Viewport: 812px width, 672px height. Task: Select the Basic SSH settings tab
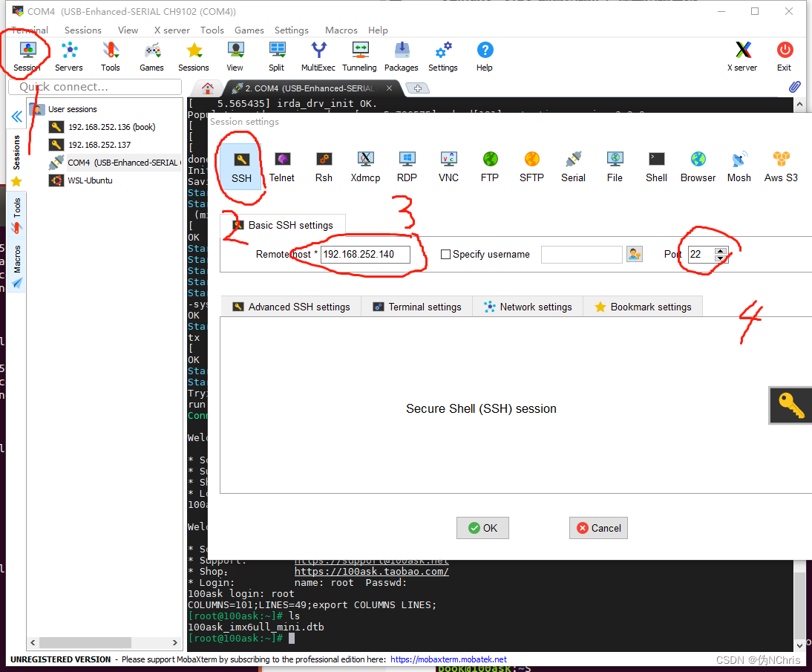(283, 226)
